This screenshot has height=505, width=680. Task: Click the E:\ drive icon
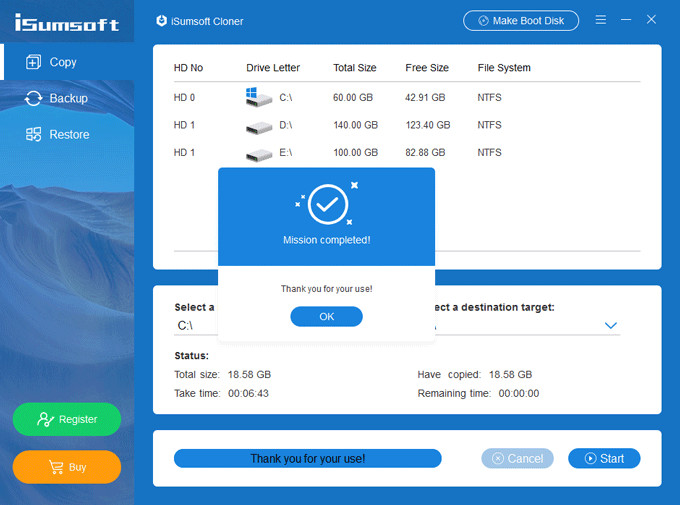[258, 155]
